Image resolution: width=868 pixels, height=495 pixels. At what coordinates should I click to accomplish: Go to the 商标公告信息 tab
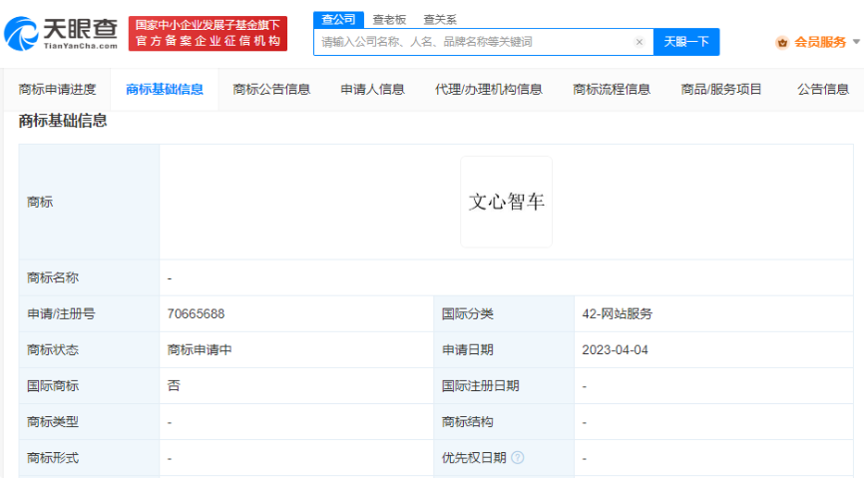click(271, 89)
